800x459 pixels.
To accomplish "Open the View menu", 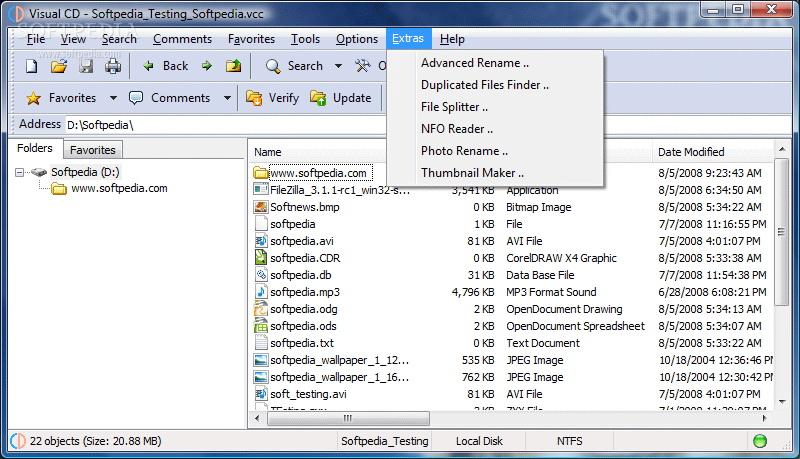I will 73,39.
